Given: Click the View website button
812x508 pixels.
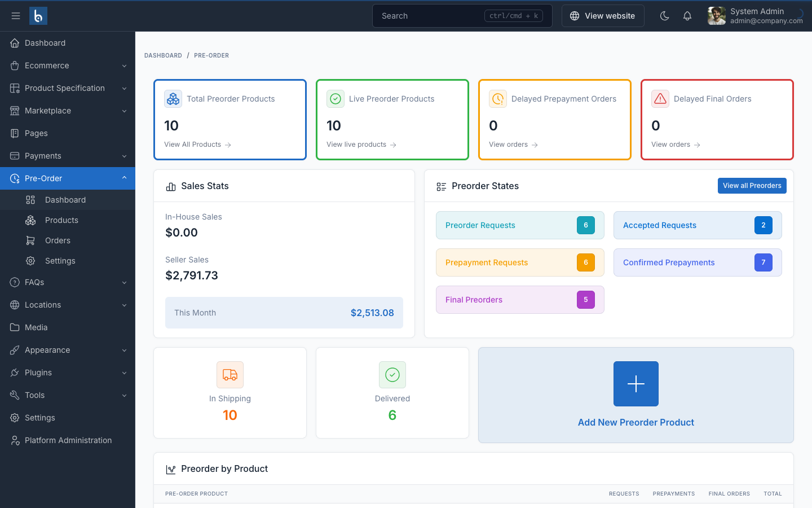Looking at the screenshot, I should [x=603, y=16].
